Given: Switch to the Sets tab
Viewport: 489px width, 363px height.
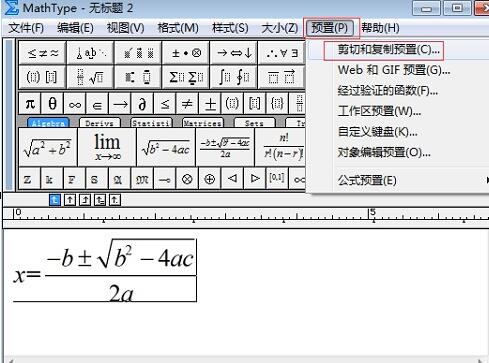Looking at the screenshot, I should click(254, 123).
